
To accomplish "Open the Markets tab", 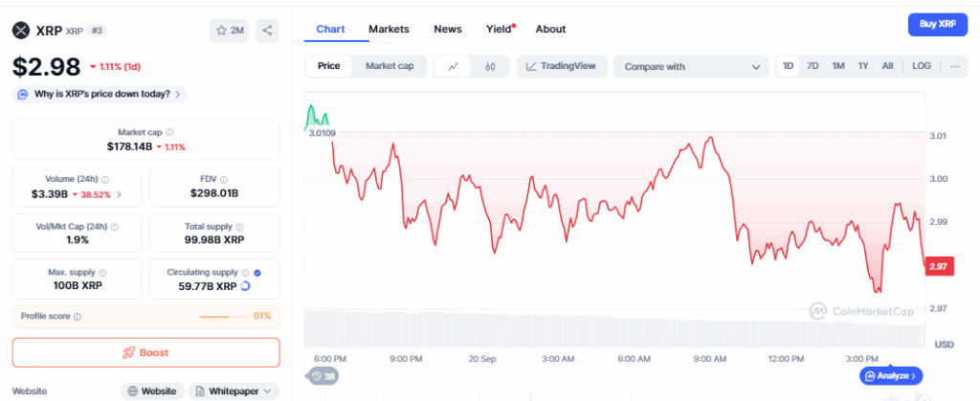I will click(389, 29).
